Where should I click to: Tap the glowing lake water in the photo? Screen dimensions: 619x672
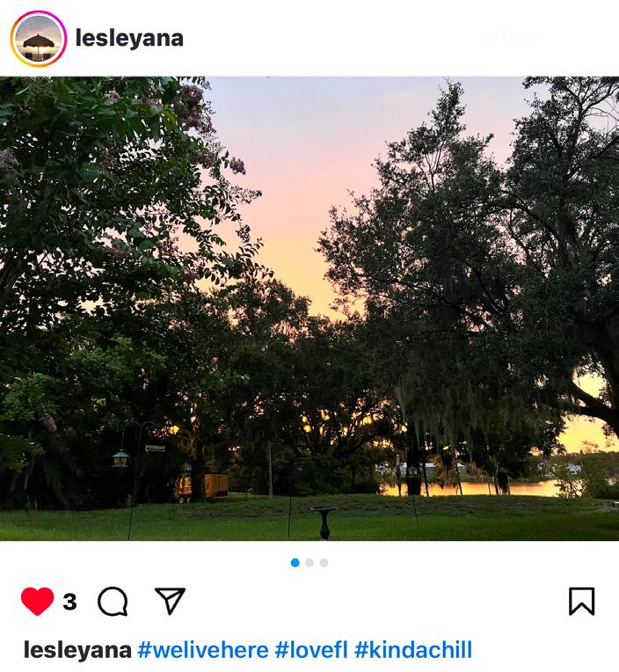(x=471, y=488)
